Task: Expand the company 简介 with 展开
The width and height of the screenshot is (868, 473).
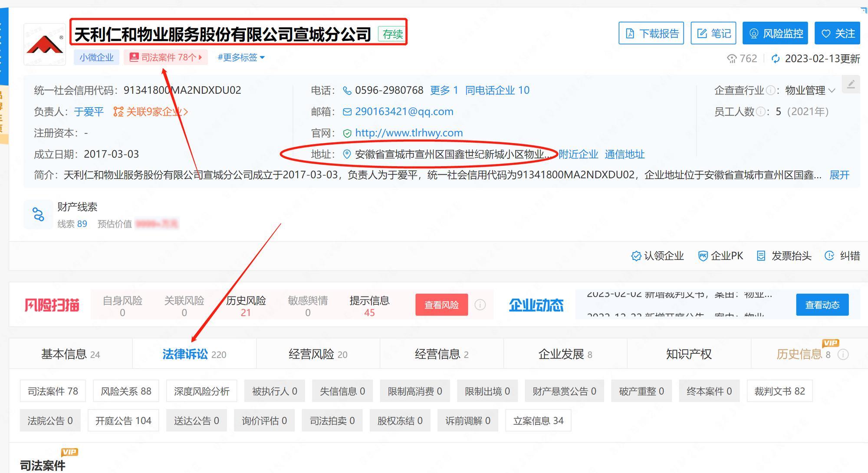Action: (x=839, y=175)
